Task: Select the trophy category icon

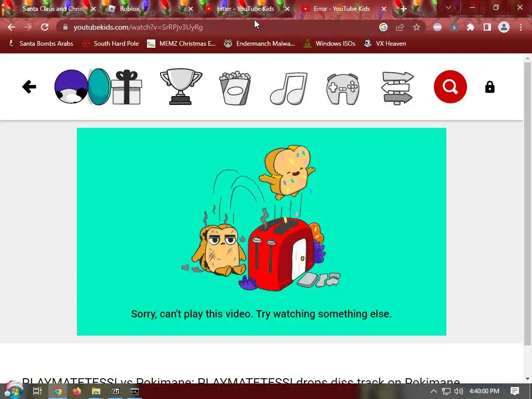Action: pyautogui.click(x=181, y=87)
